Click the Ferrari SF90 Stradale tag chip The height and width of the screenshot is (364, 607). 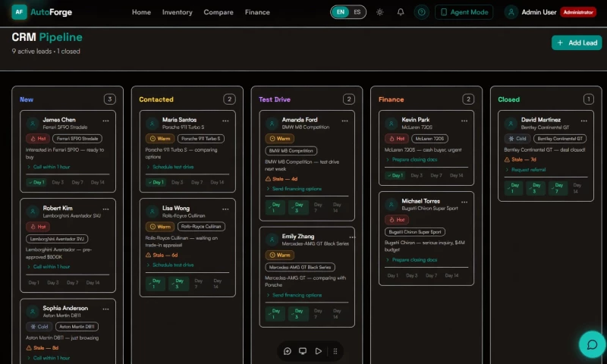click(x=77, y=139)
